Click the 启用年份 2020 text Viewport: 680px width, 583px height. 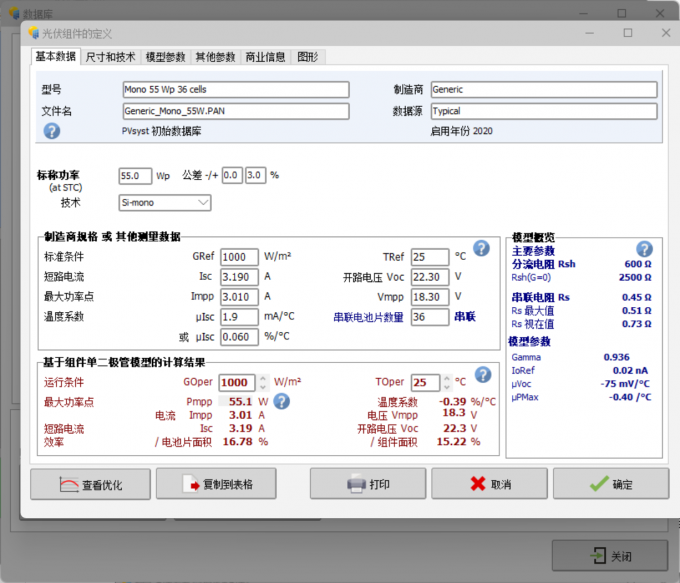[461, 131]
